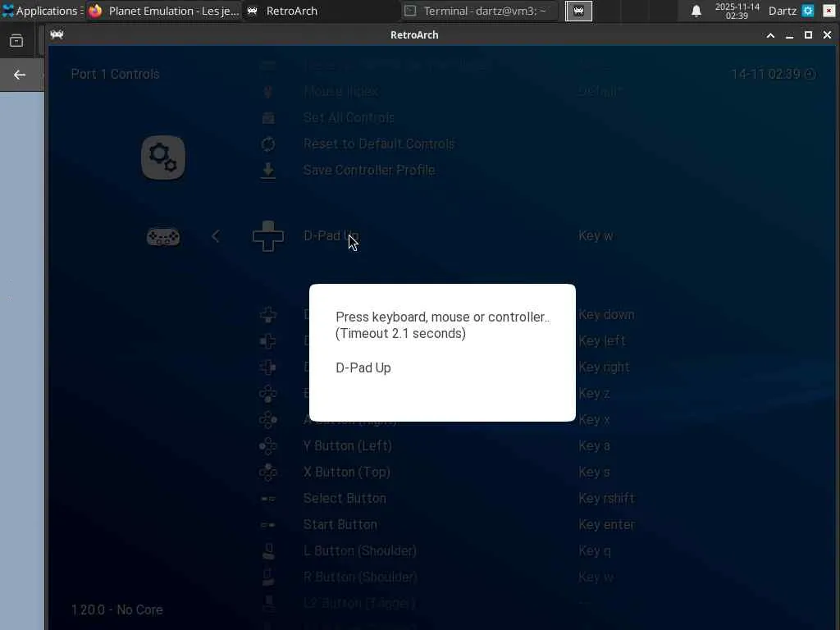This screenshot has width=840, height=630.
Task: Switch to the Terminal dartz@vm3 window
Action: click(479, 11)
